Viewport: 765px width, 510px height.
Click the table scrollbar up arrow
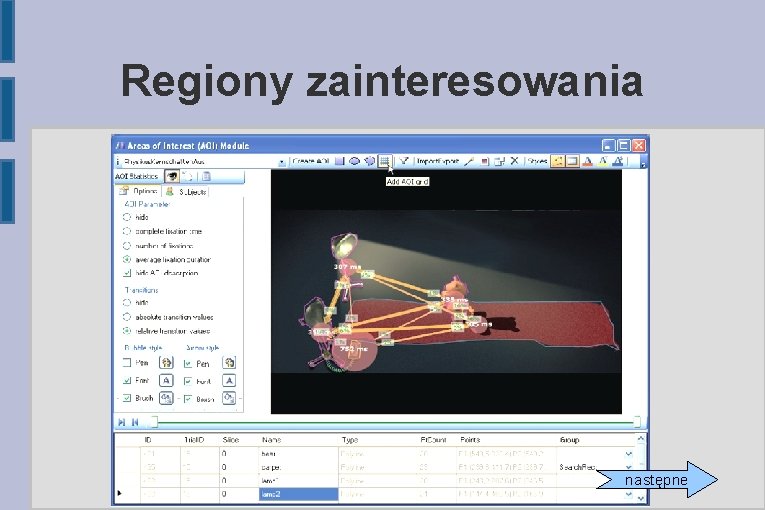[641, 439]
